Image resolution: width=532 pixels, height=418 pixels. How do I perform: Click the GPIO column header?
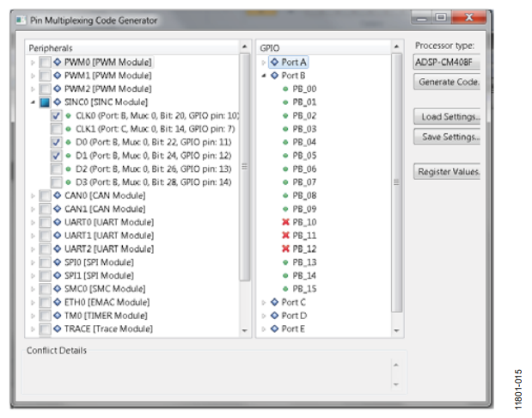click(323, 48)
